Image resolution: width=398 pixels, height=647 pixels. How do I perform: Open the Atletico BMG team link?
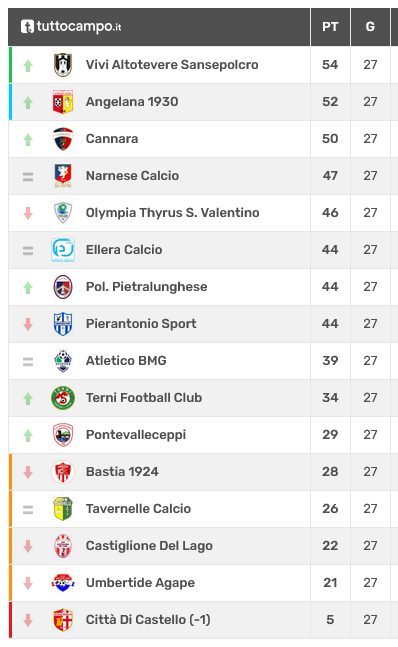coord(126,361)
